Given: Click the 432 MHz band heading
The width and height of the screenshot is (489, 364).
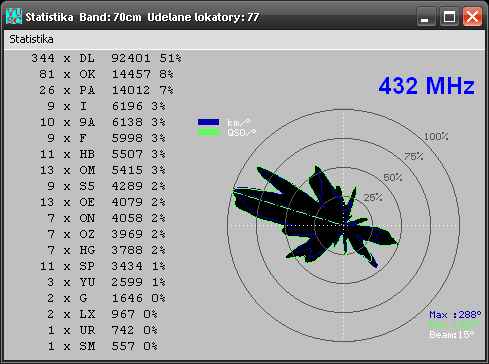Looking at the screenshot, I should (x=426, y=86).
